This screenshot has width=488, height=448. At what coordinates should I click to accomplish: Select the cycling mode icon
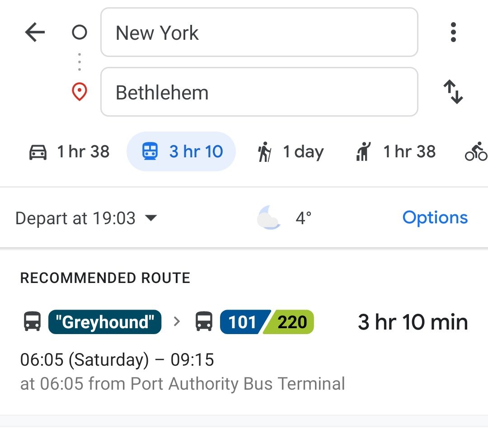click(478, 152)
